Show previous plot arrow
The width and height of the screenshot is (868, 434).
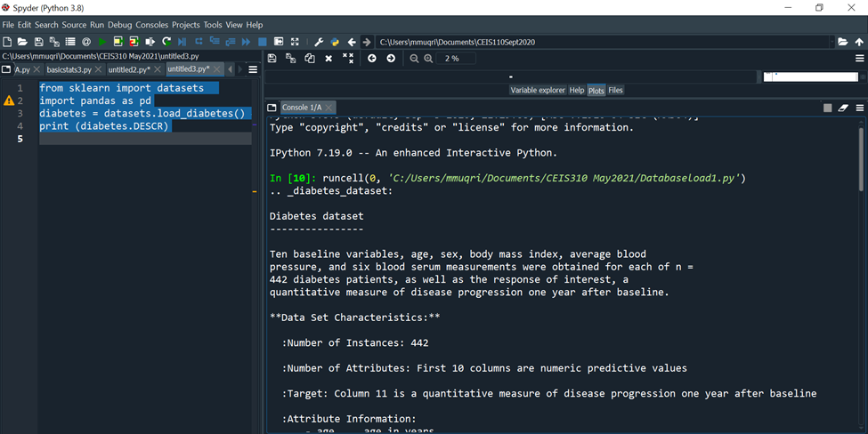pyautogui.click(x=372, y=58)
